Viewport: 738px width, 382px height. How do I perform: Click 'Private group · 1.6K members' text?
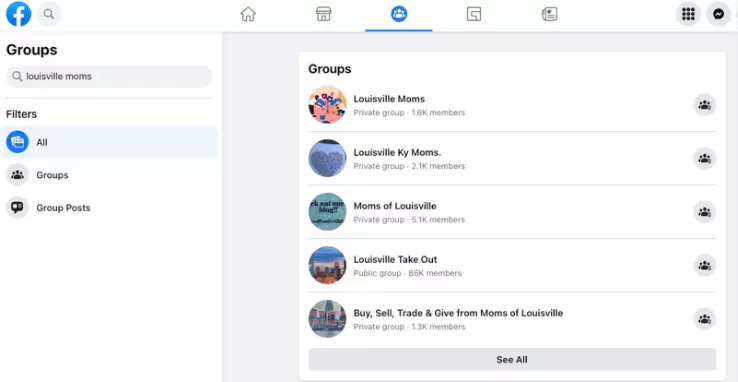click(x=409, y=112)
